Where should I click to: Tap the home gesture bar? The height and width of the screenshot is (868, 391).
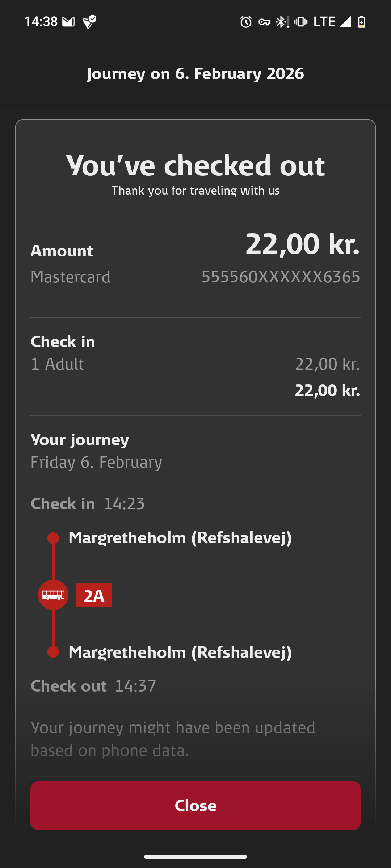click(x=195, y=856)
